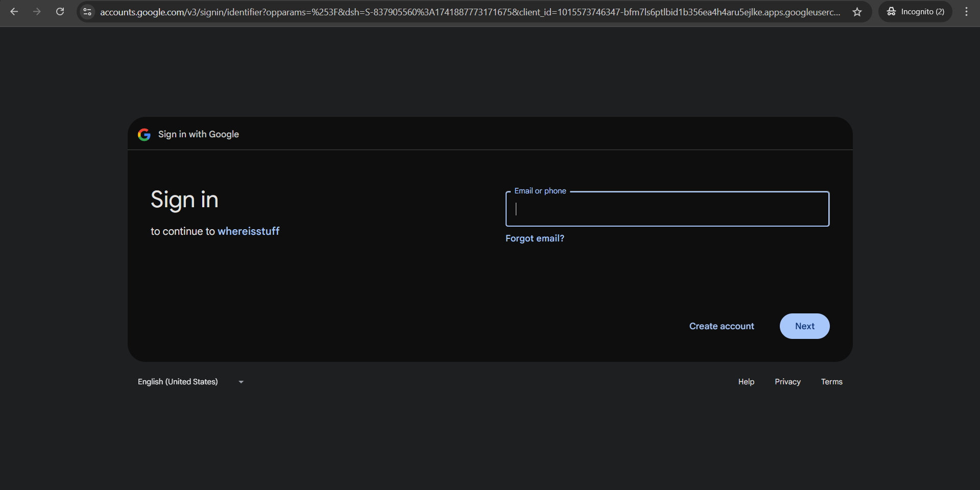Screen dimensions: 980x490
Task: Click the 'Sign in' heading
Action: coord(184,200)
